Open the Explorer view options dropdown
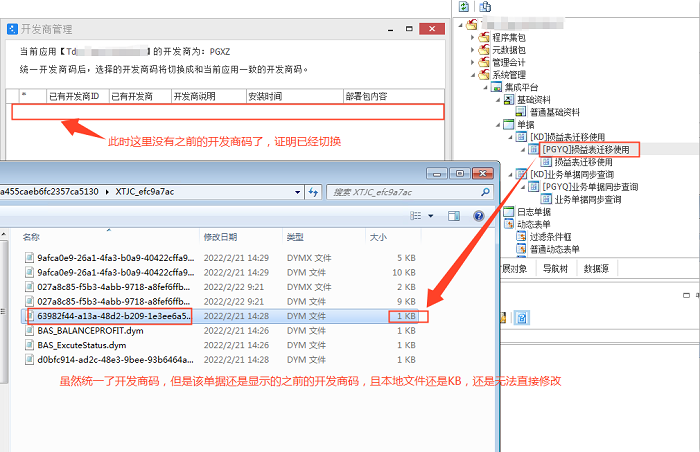700x452 pixels. coord(429,215)
